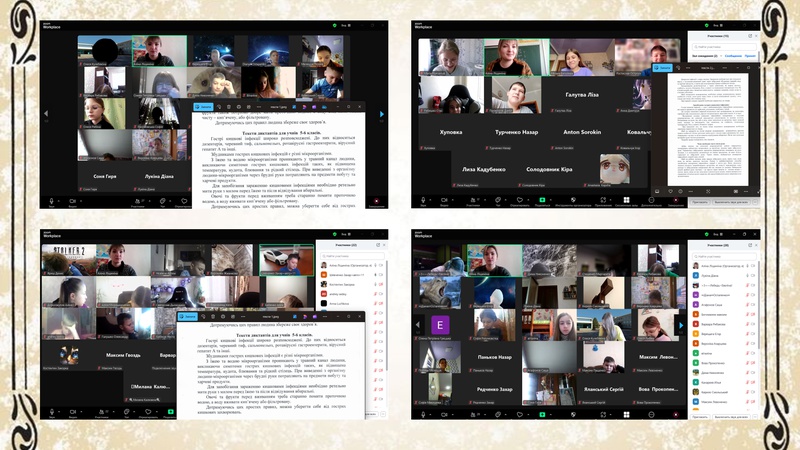Open Чат icon in bottom-left Zoom toolbar
The width and height of the screenshot is (800, 450).
(127, 411)
